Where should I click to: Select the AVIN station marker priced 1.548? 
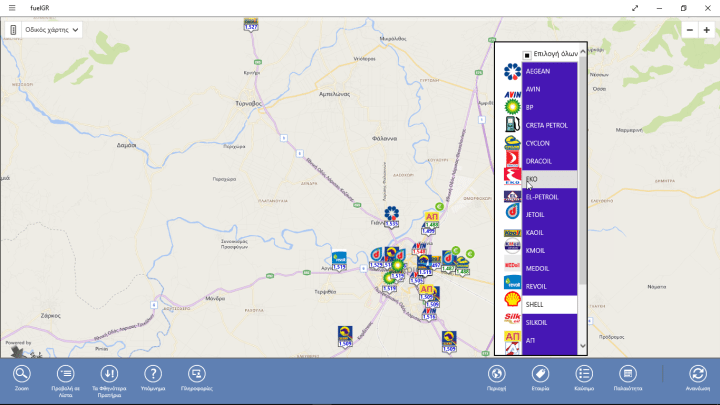tap(419, 248)
